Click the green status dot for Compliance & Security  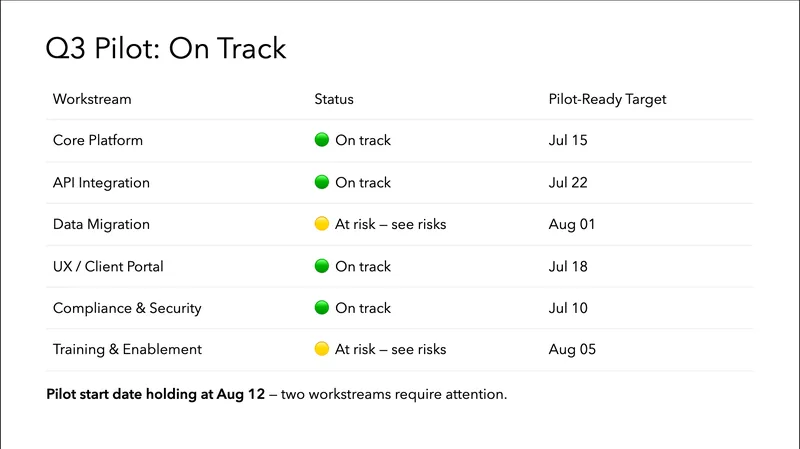point(322,308)
